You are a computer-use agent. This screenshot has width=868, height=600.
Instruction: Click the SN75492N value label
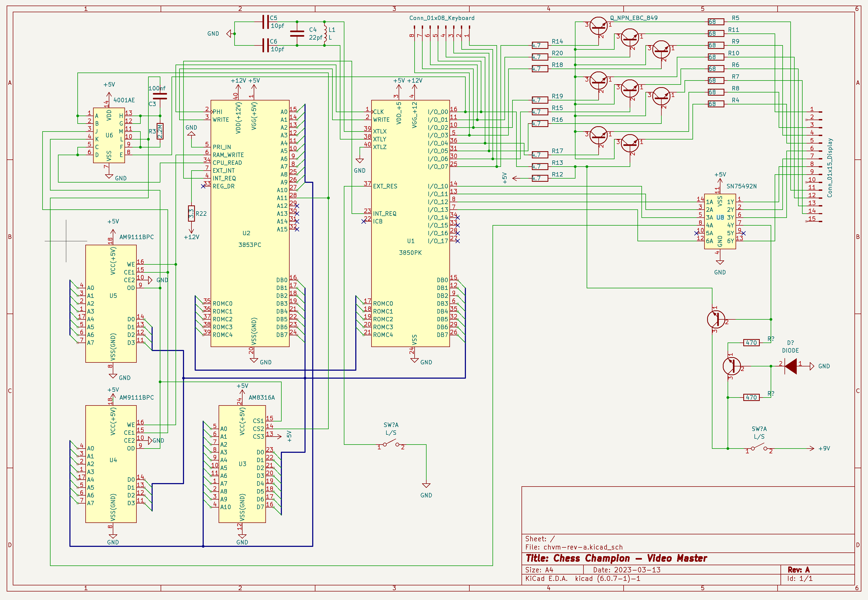tap(742, 186)
